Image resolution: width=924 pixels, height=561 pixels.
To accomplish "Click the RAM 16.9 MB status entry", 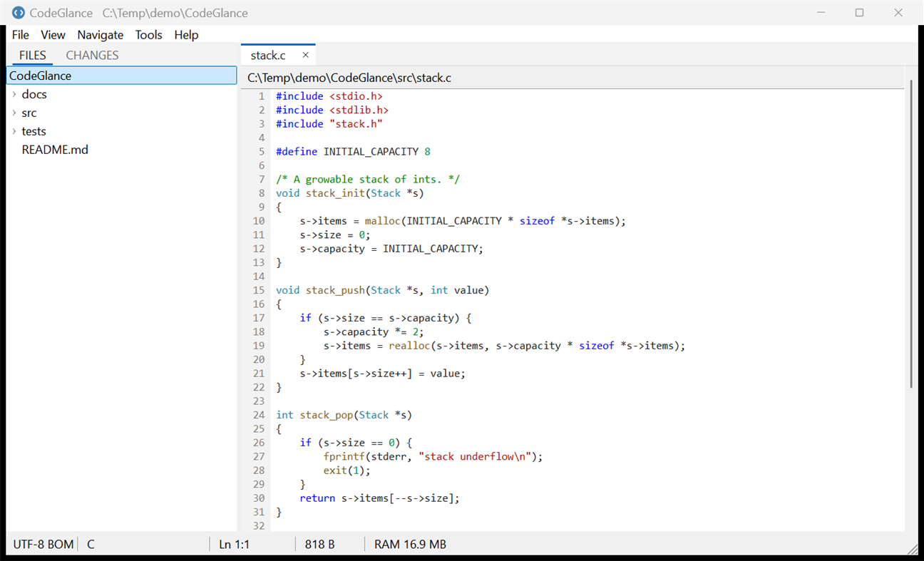I will [x=410, y=545].
